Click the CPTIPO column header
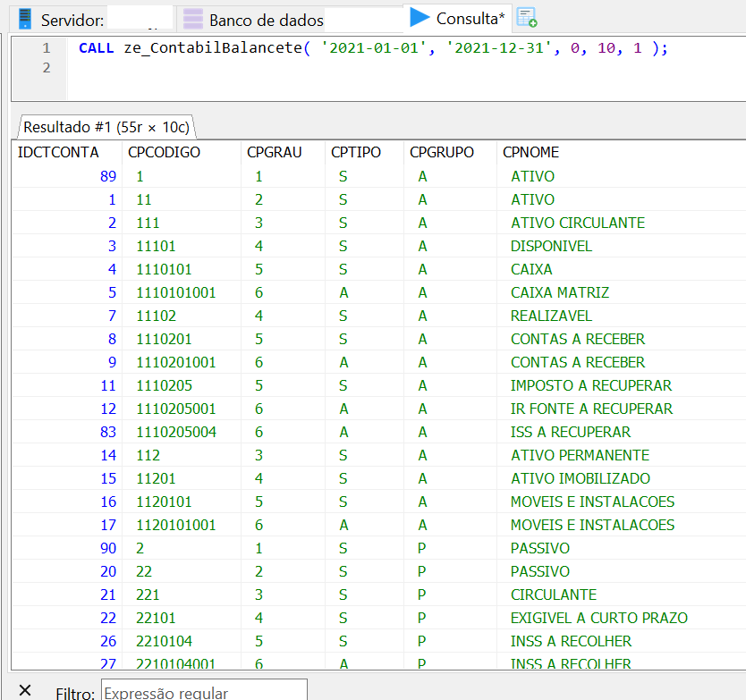The image size is (746, 700). pos(356,152)
